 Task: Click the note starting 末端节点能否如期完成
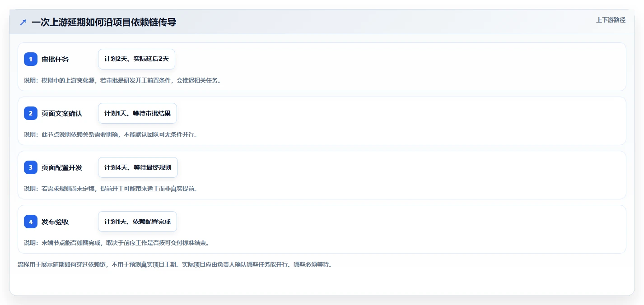tap(117, 243)
